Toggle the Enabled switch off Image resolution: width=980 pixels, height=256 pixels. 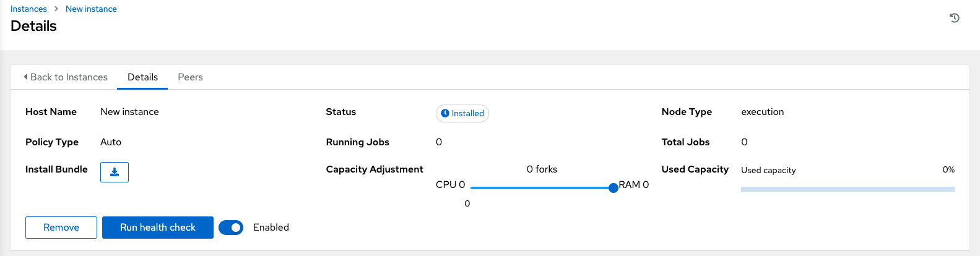coord(231,228)
